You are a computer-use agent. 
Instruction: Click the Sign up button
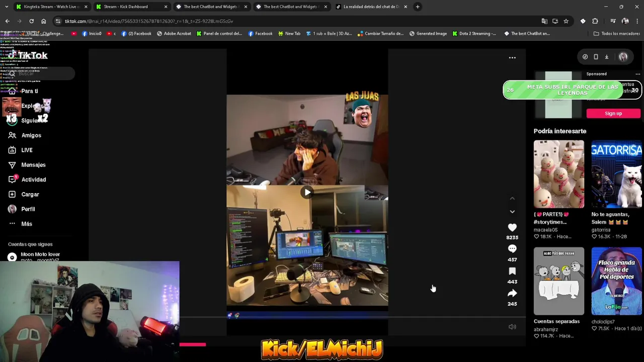(613, 114)
